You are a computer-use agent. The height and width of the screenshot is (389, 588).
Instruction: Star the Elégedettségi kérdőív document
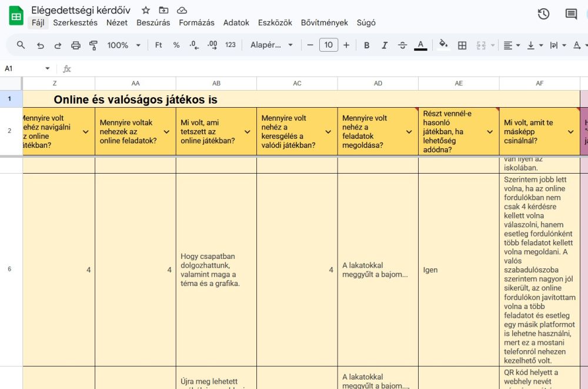tap(146, 11)
